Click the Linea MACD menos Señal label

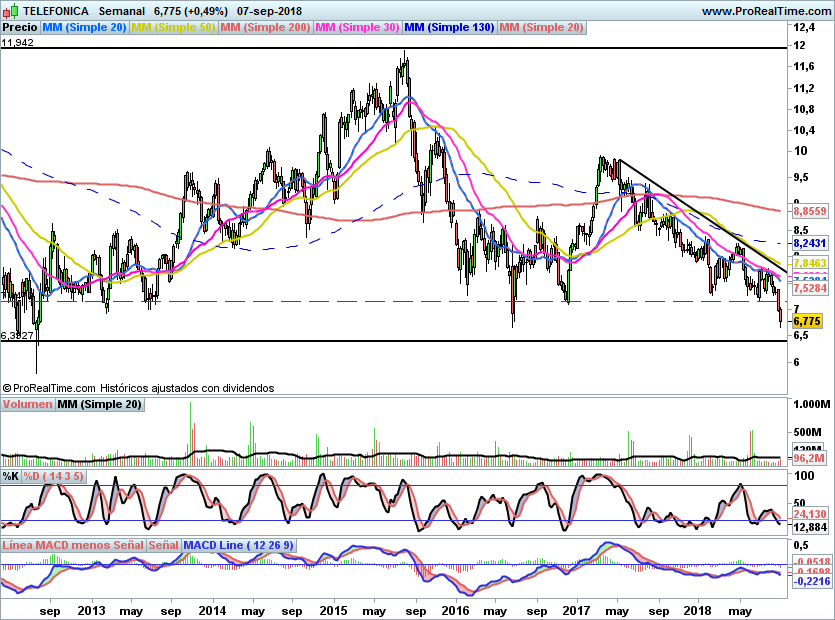pos(72,546)
